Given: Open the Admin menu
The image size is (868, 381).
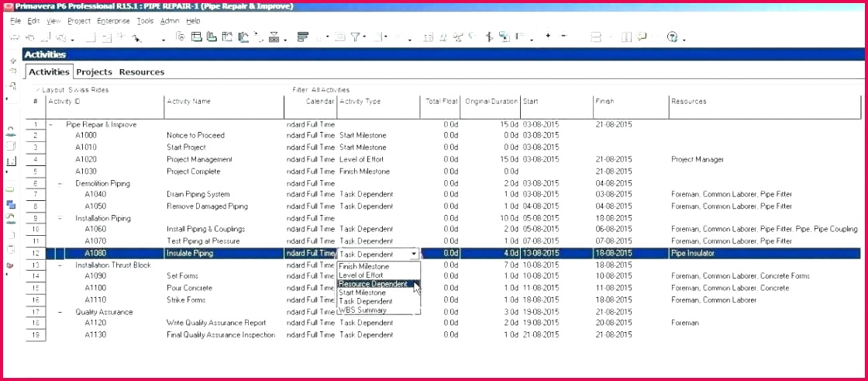Looking at the screenshot, I should [x=170, y=21].
